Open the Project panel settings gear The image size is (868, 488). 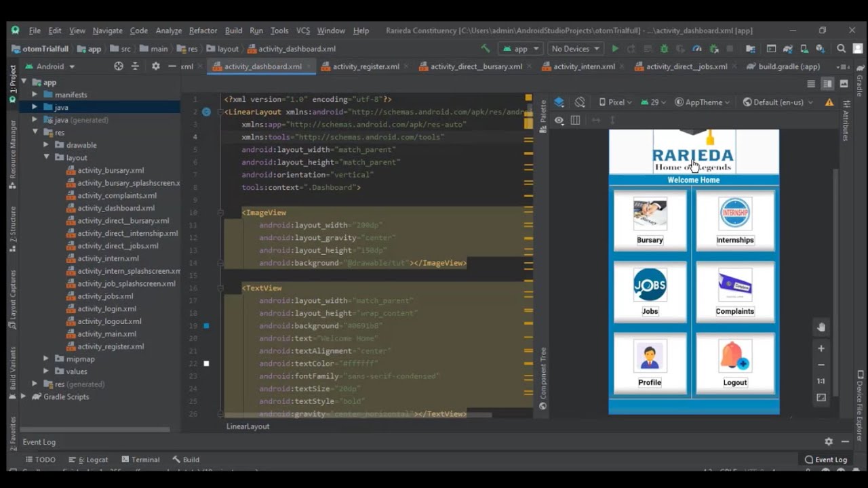pyautogui.click(x=155, y=66)
